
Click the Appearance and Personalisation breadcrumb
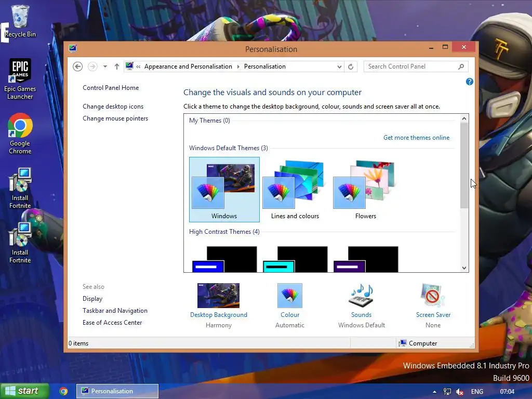(188, 66)
